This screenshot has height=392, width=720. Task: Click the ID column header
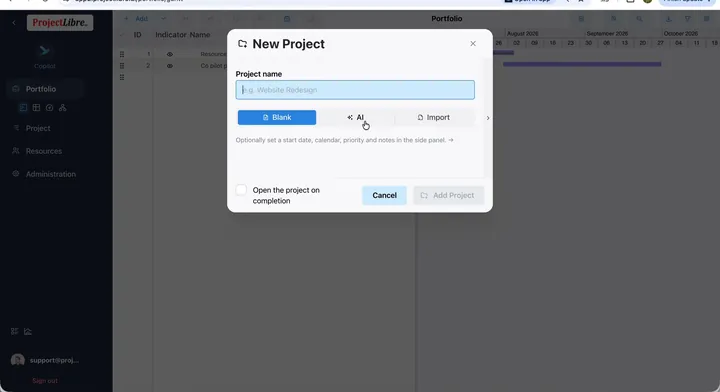click(137, 35)
